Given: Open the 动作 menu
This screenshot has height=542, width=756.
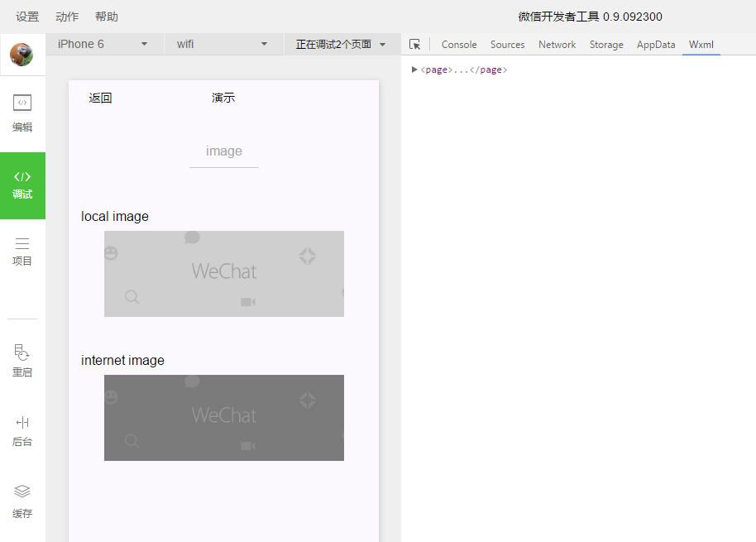Looking at the screenshot, I should 67,17.
